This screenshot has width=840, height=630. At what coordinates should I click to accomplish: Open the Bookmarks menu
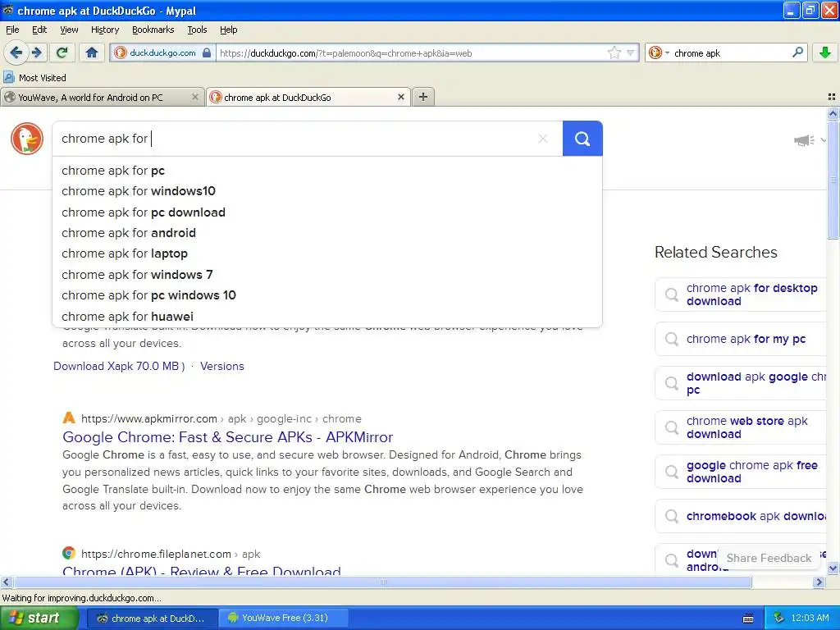153,30
